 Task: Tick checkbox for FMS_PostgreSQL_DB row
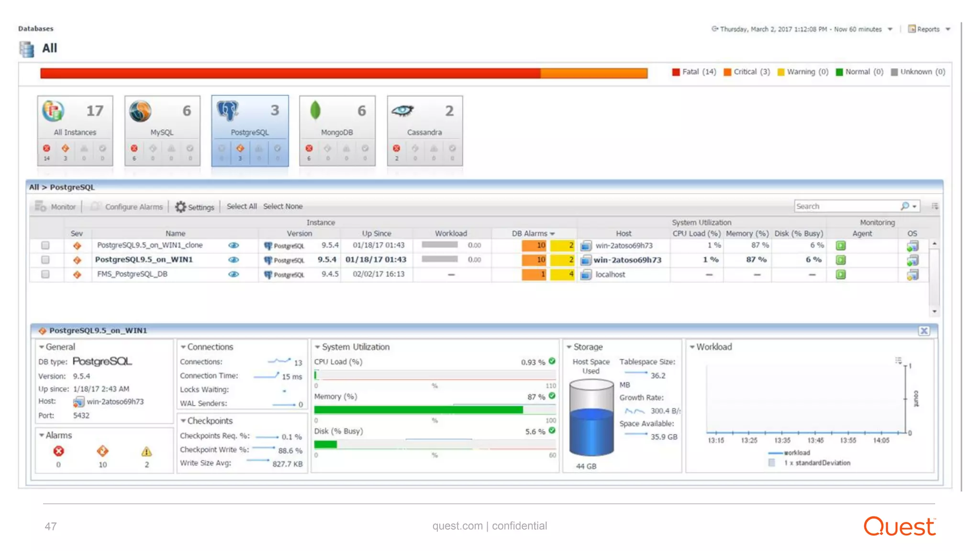pyautogui.click(x=45, y=275)
